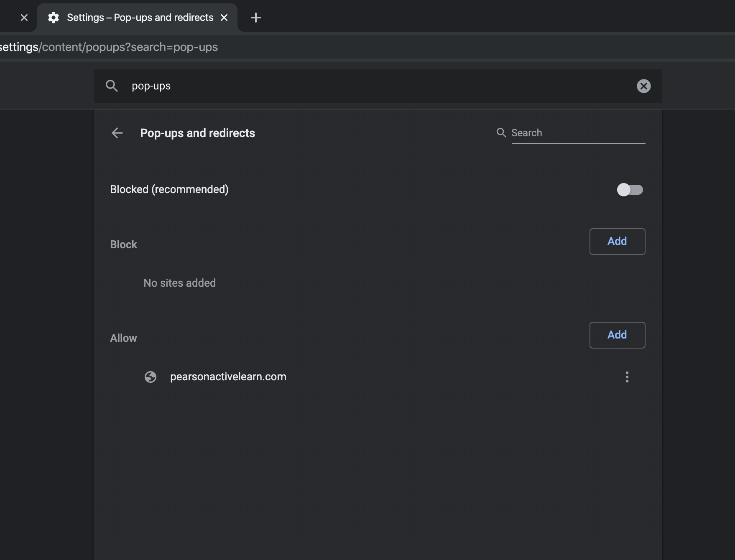The height and width of the screenshot is (560, 735).
Task: Open a new tab with plus icon
Action: [x=255, y=18]
